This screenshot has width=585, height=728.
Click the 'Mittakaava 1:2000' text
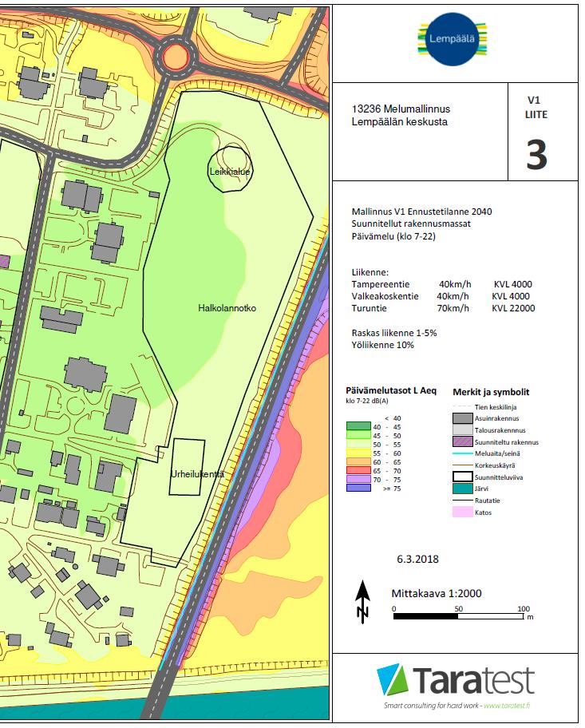pyautogui.click(x=437, y=593)
